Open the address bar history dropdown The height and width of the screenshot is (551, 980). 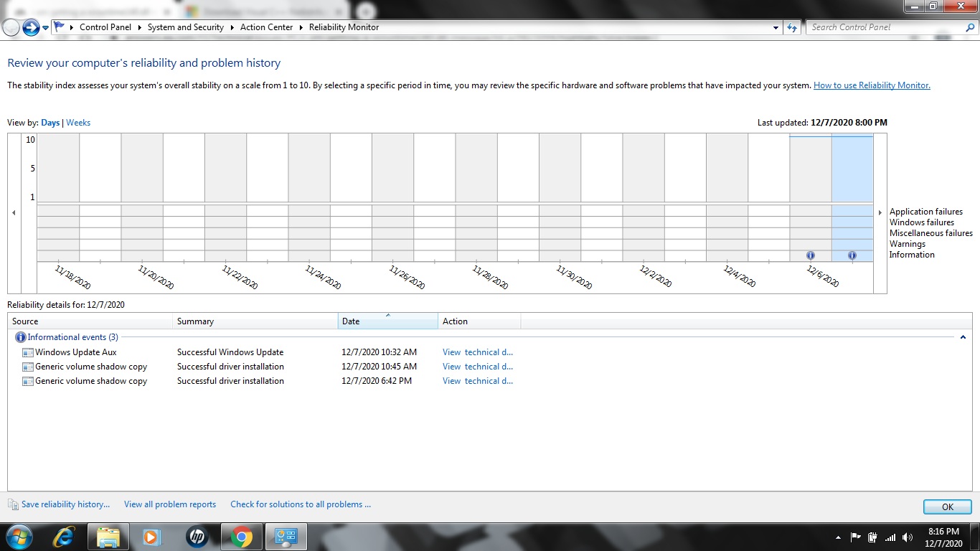[776, 27]
